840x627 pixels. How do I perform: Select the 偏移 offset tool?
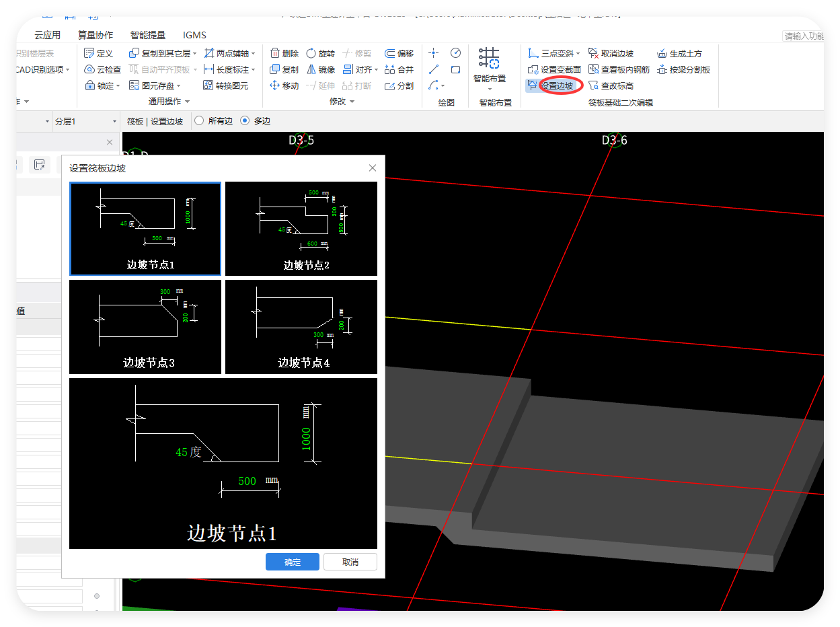(399, 53)
